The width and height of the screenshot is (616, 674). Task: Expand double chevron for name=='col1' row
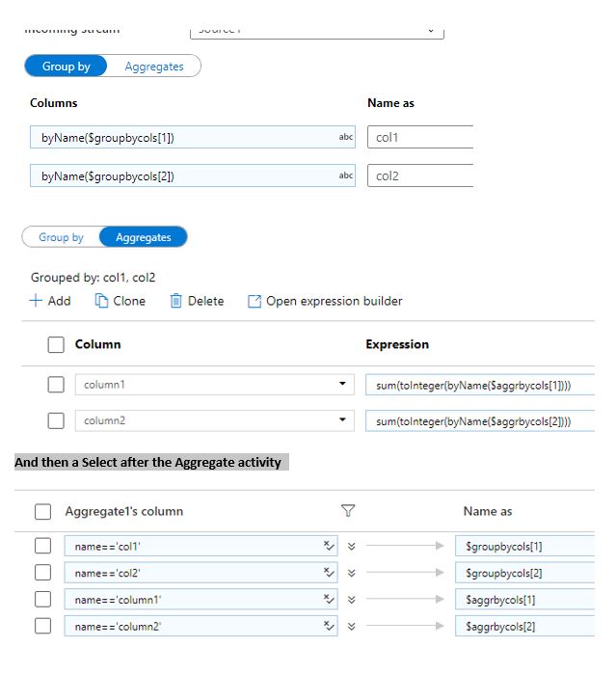[x=351, y=547]
